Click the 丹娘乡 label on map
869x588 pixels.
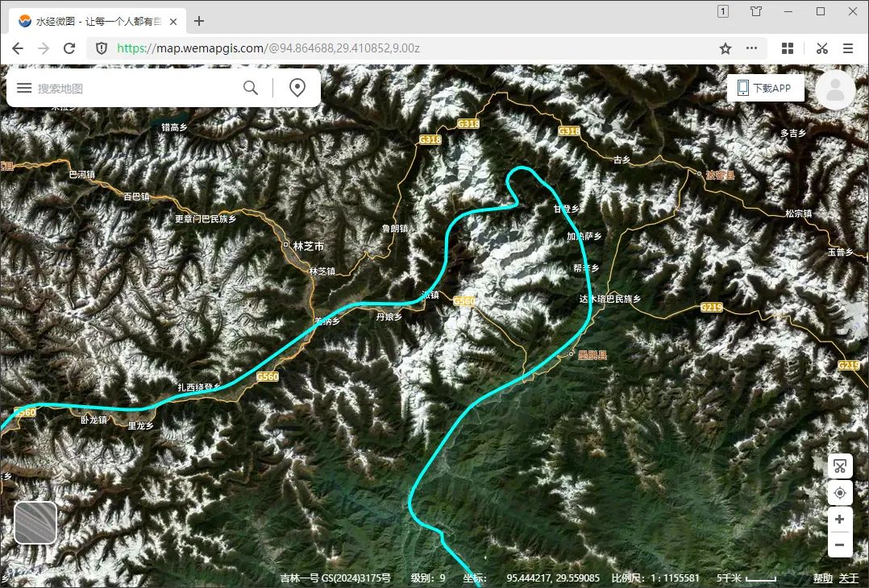click(x=389, y=317)
